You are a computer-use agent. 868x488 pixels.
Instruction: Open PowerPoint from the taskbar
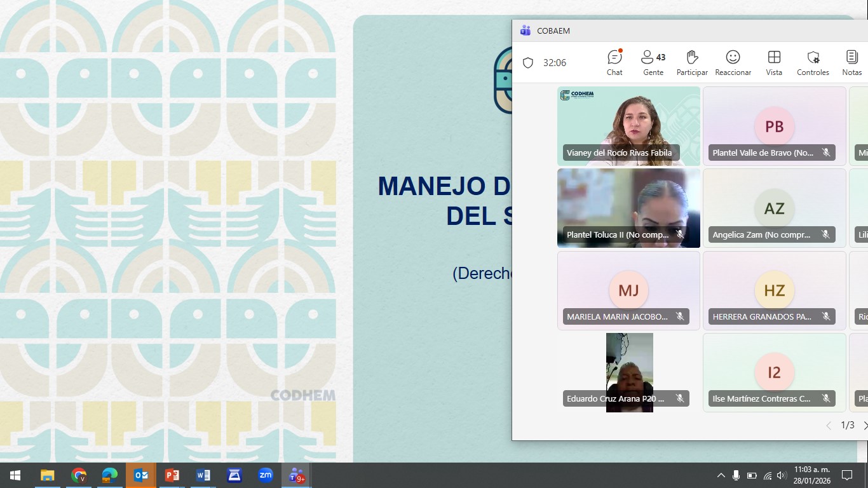click(x=172, y=475)
